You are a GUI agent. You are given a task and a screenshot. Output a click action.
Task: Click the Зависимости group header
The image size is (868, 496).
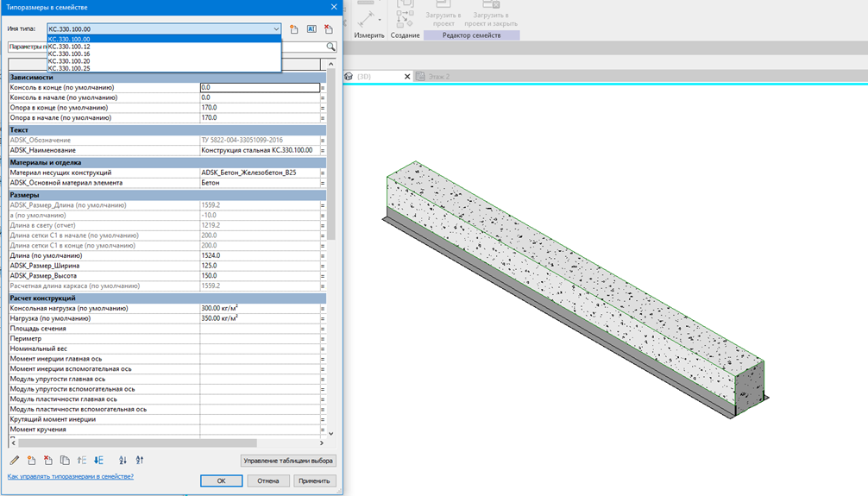click(167, 78)
